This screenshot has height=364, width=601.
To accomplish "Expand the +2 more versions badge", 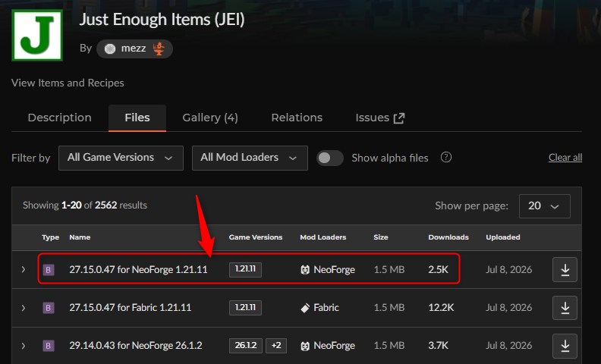I will click(x=276, y=346).
